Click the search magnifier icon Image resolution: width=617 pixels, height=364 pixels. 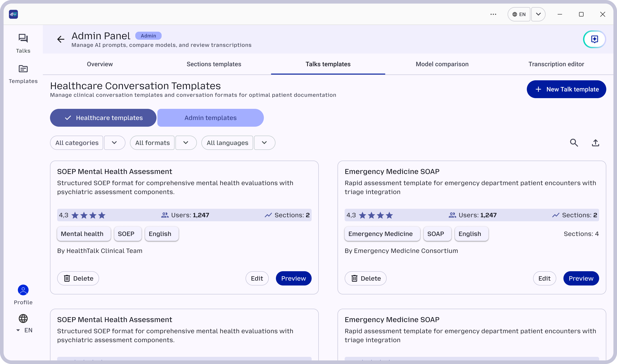[x=574, y=143]
